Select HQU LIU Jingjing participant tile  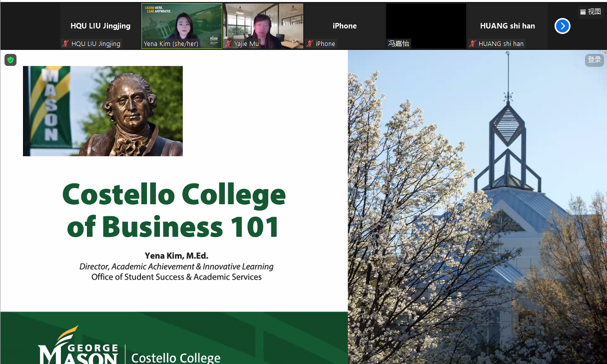100,26
